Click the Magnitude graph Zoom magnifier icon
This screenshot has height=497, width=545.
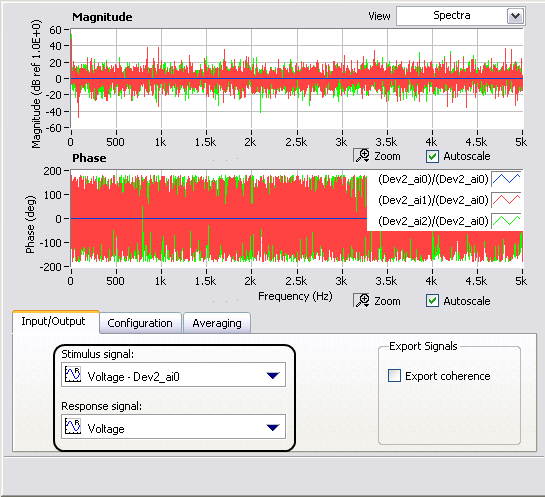(361, 156)
